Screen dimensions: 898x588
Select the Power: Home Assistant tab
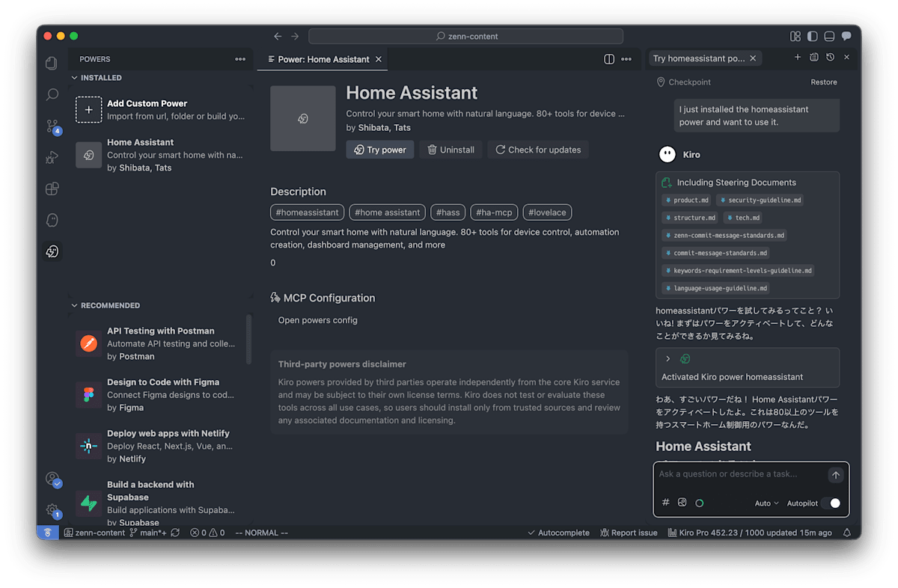point(323,59)
